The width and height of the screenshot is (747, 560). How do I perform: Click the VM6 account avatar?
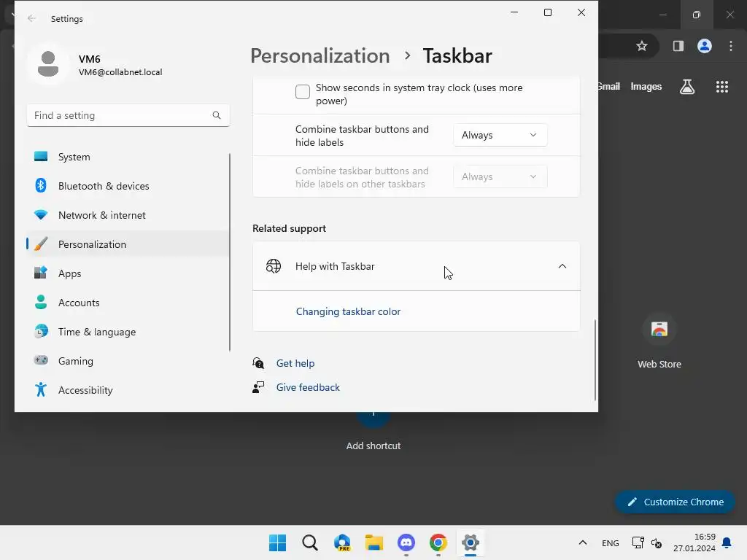pos(47,64)
